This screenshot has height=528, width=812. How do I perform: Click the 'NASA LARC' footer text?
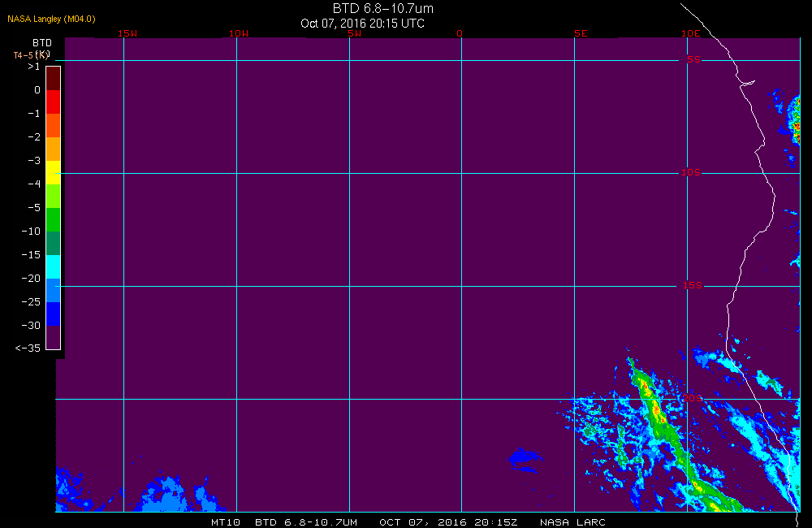tap(572, 522)
